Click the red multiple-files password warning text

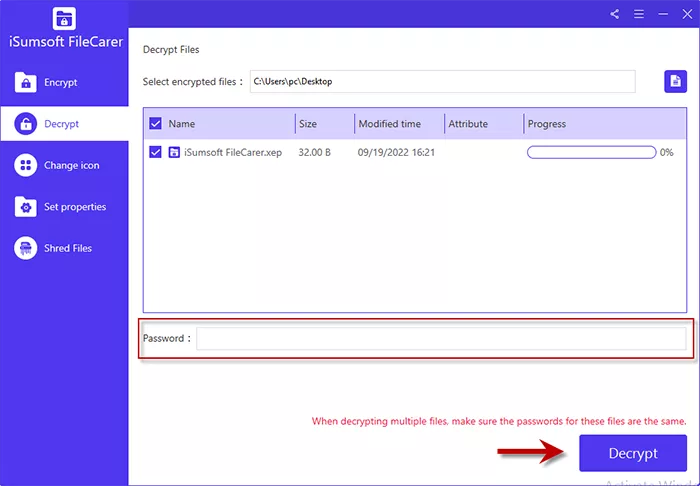[x=499, y=421]
